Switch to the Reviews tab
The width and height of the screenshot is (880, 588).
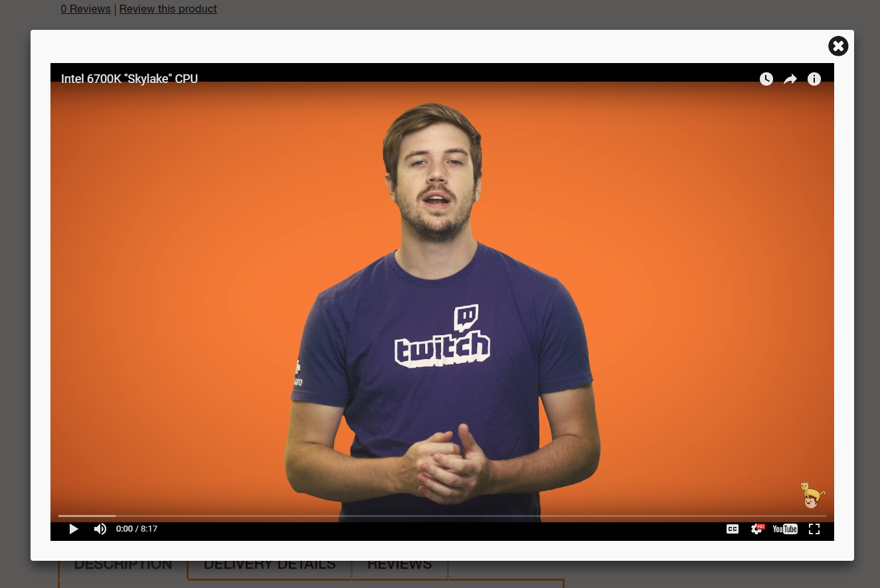tap(400, 565)
